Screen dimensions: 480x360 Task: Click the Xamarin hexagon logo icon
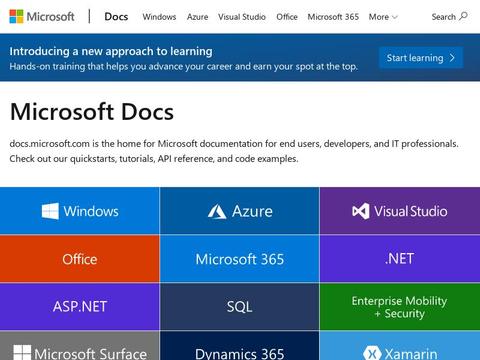point(372,353)
